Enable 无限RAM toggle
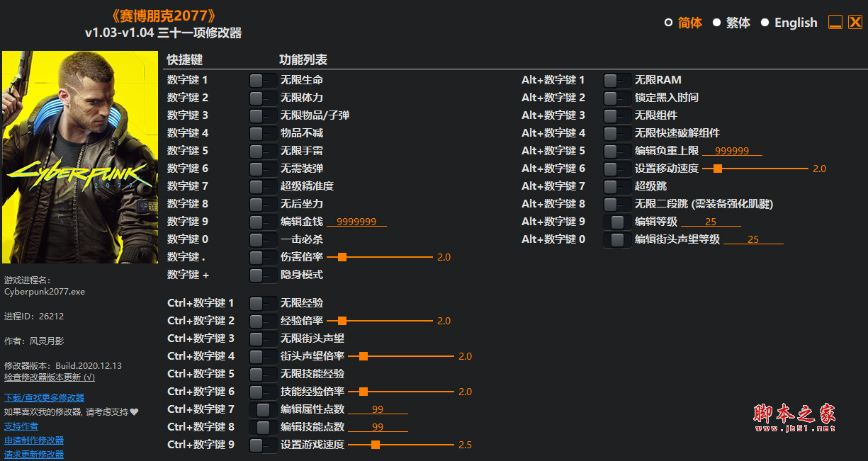 click(x=617, y=80)
